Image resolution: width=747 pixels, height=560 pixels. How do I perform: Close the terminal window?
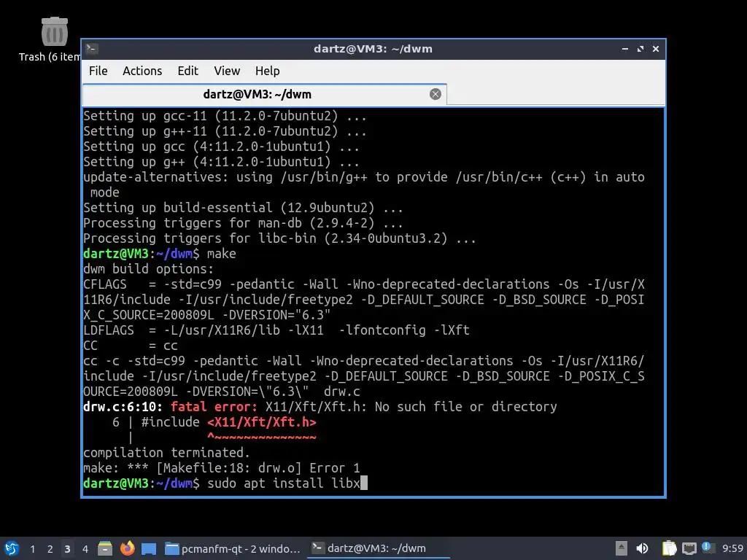pyautogui.click(x=656, y=49)
